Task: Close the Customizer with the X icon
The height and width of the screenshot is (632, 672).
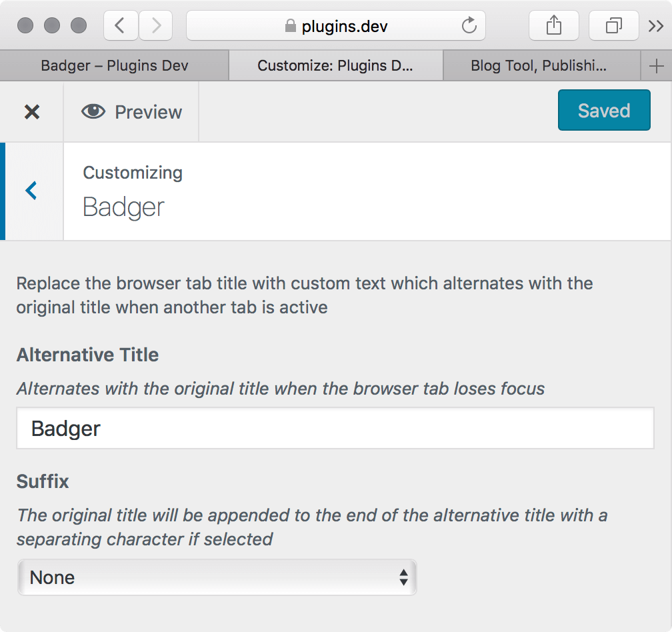Action: click(32, 112)
